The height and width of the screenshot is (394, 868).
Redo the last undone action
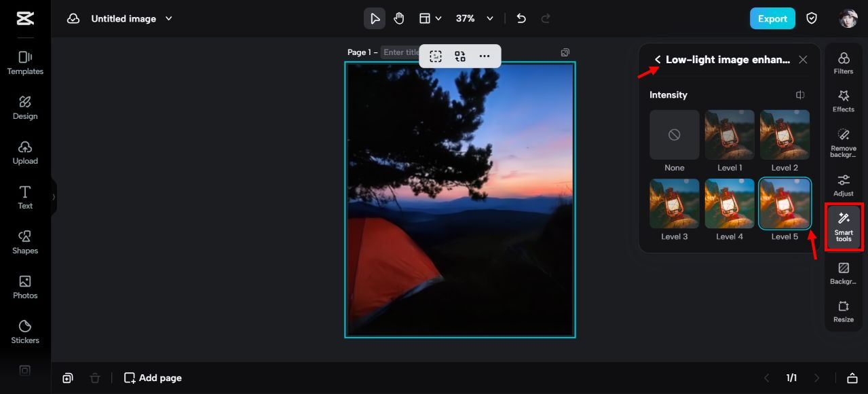click(546, 19)
